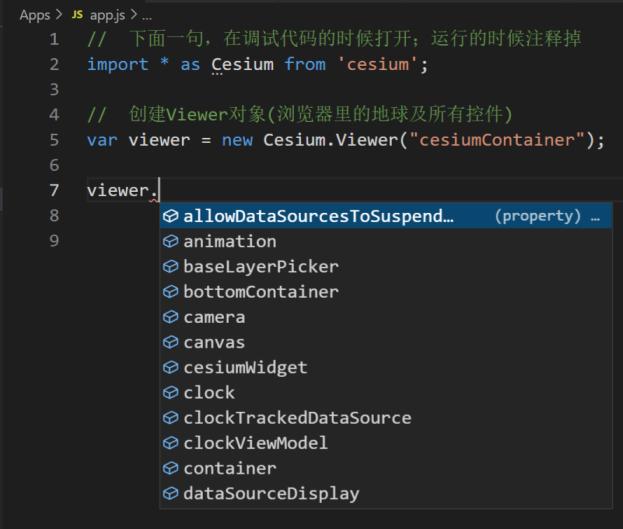The height and width of the screenshot is (529, 623).
Task: Place cursor after viewer. on line 7
Action: tap(159, 191)
